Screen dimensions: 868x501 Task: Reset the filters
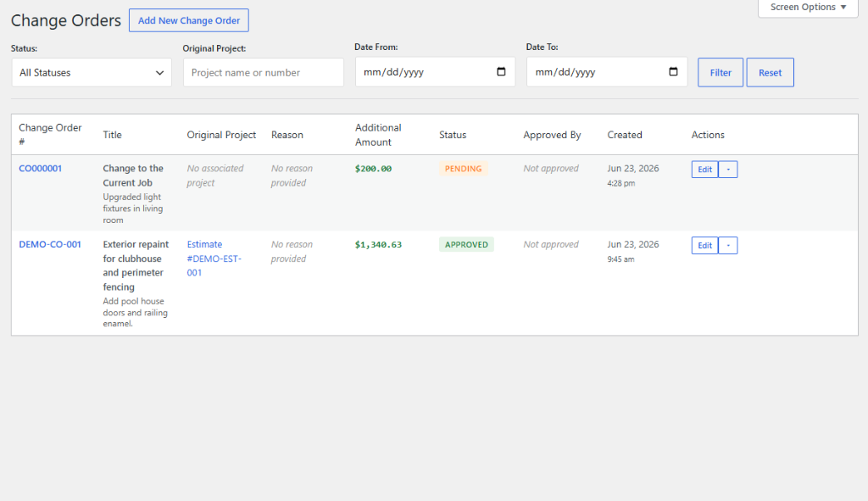point(770,73)
